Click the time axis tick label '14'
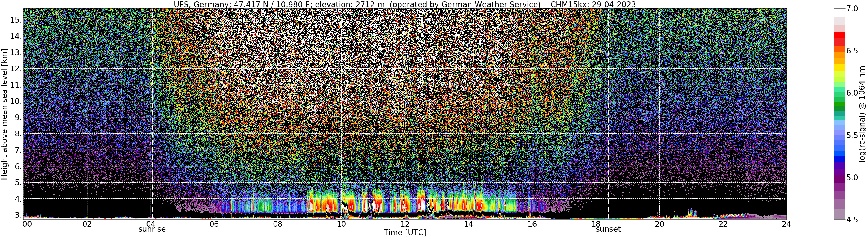The height and width of the screenshot is (238, 868). point(468,224)
